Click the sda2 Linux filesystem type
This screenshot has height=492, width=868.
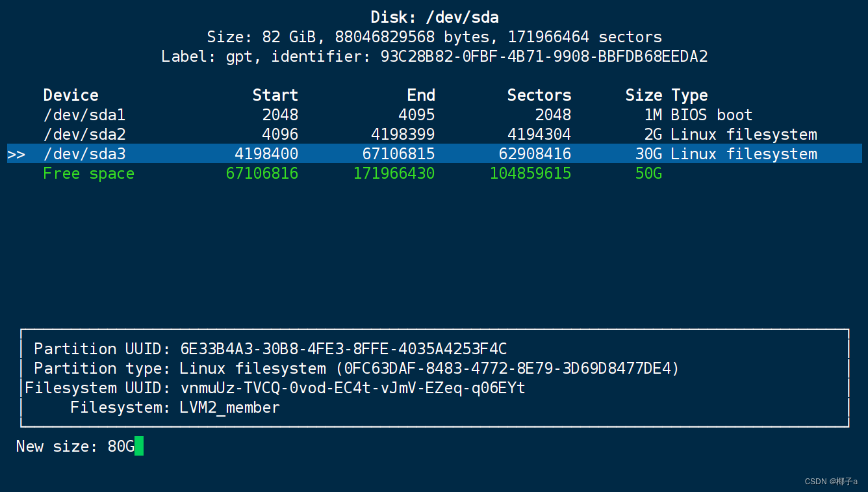tap(744, 135)
